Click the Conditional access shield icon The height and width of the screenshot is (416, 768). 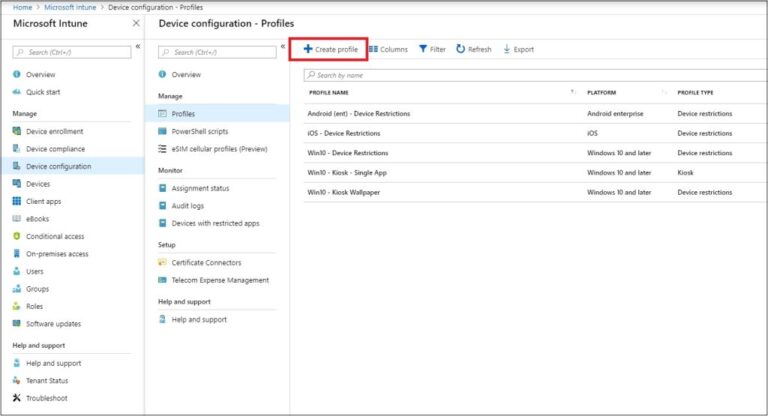[17, 236]
